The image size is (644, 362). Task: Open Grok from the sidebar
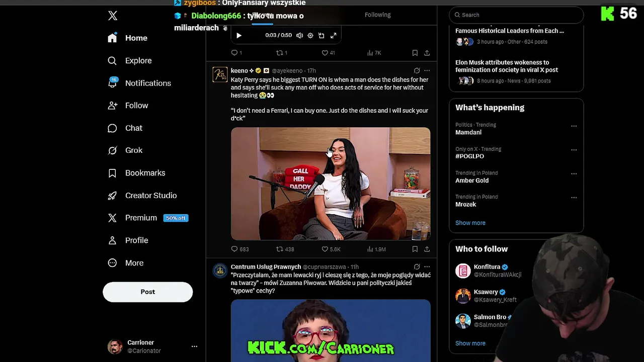[125, 150]
